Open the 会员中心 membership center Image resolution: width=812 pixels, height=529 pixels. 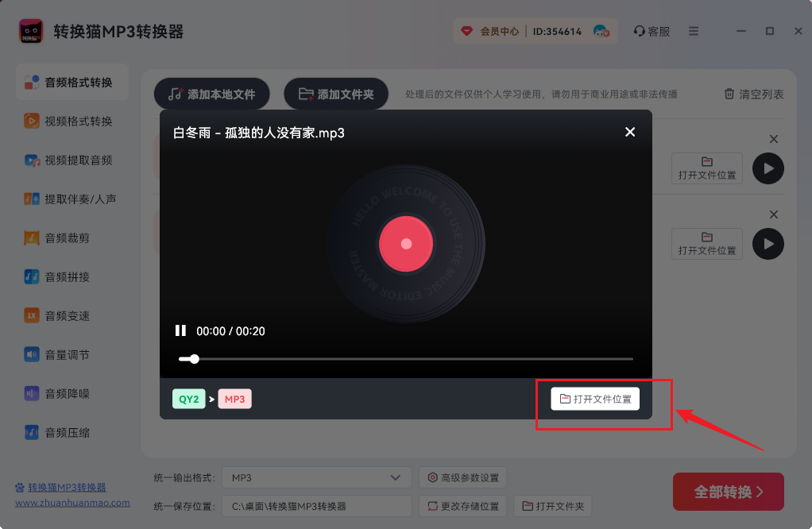(501, 31)
